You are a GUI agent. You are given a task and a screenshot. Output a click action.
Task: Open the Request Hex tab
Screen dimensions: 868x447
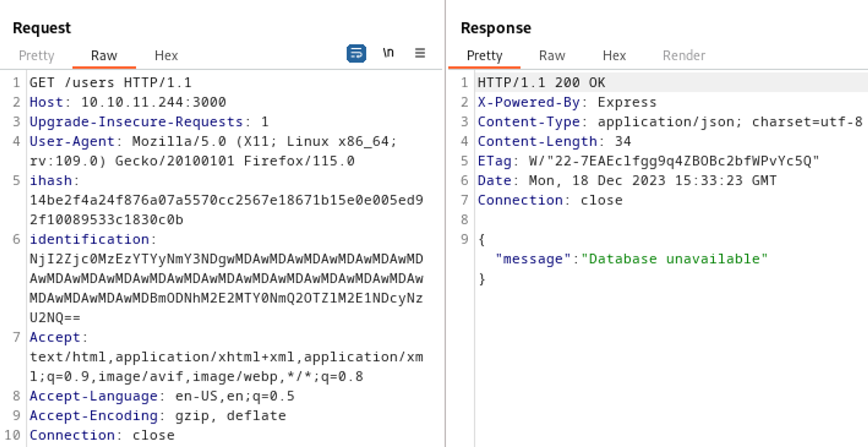166,56
